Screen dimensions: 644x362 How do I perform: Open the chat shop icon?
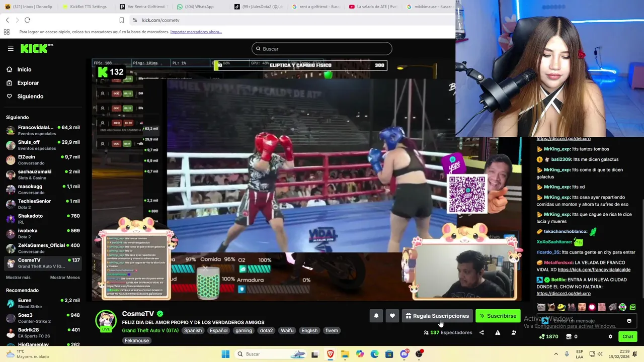click(x=569, y=336)
